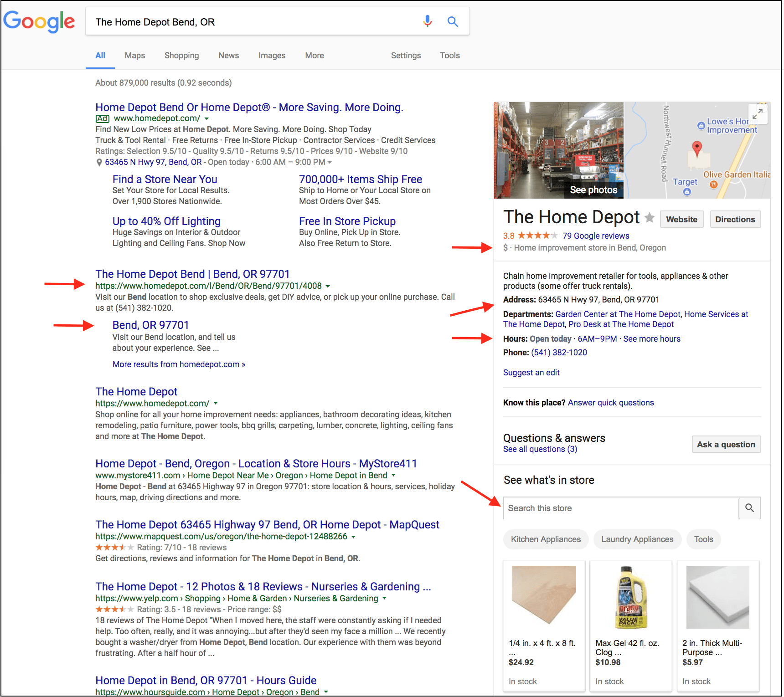Viewport: 784px width, 697px height.
Task: Click the blue magnifier search icon
Action: 452,21
